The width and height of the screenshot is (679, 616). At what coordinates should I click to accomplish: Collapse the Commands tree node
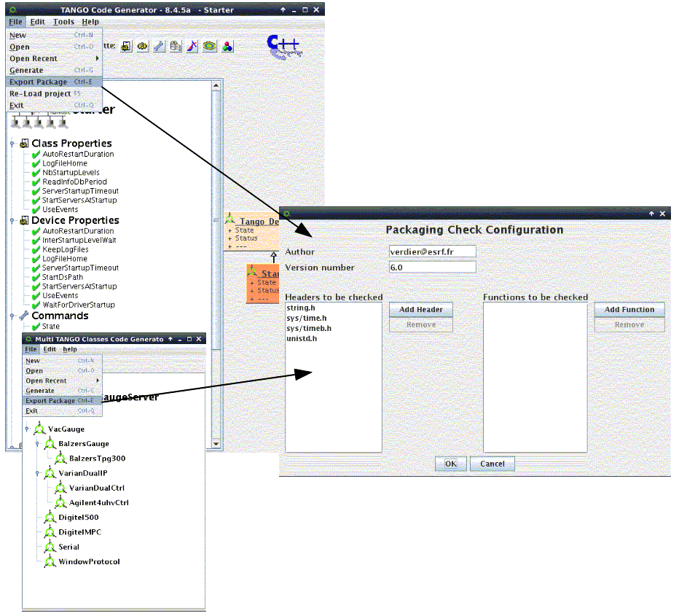point(12,316)
